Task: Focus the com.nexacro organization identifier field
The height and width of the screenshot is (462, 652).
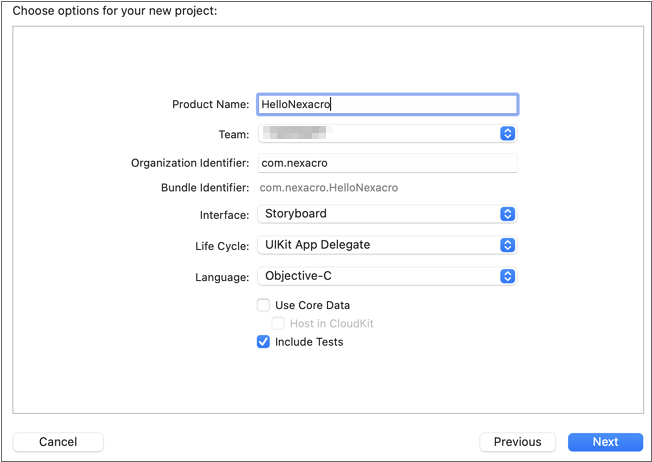Action: (387, 163)
